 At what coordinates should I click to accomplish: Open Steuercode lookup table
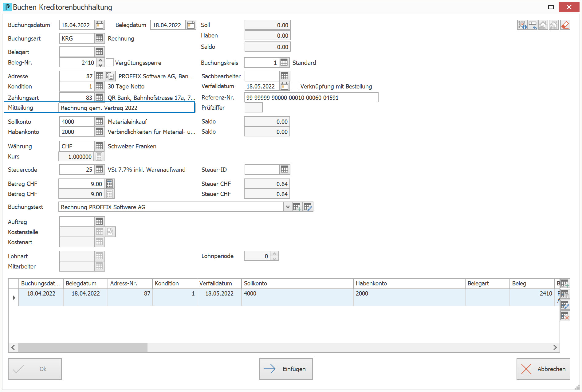[x=99, y=169]
